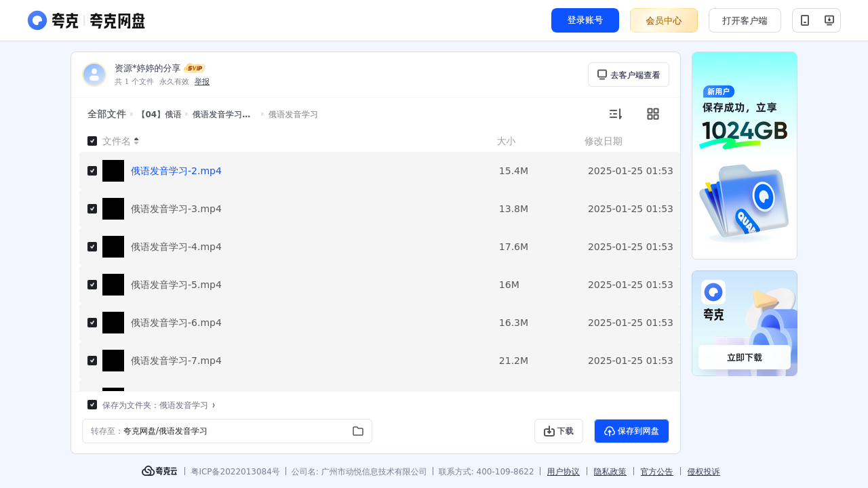Click the current 俄语发音学习 breadcrumb
Image resolution: width=868 pixels, height=488 pixels.
(x=293, y=114)
